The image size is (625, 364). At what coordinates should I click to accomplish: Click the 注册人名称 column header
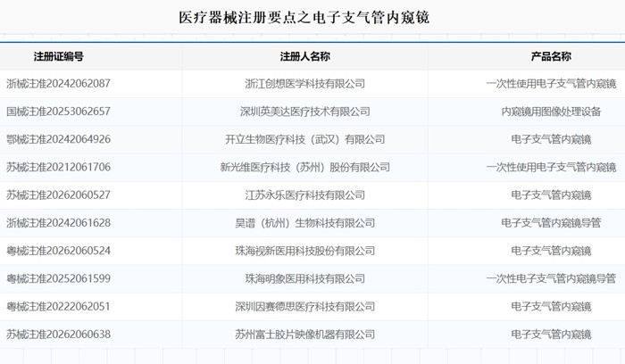(305, 56)
